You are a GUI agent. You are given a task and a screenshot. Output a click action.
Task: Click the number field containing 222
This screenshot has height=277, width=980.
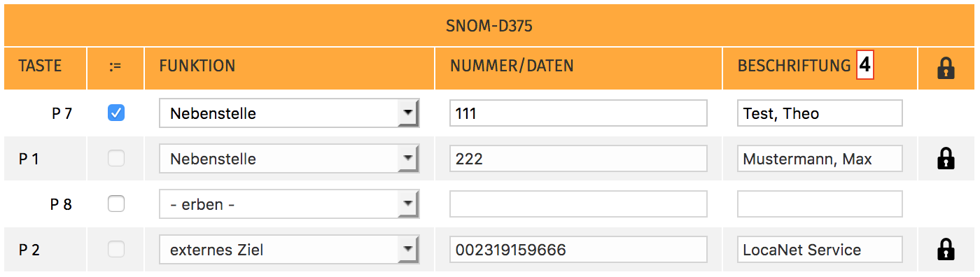click(x=578, y=159)
